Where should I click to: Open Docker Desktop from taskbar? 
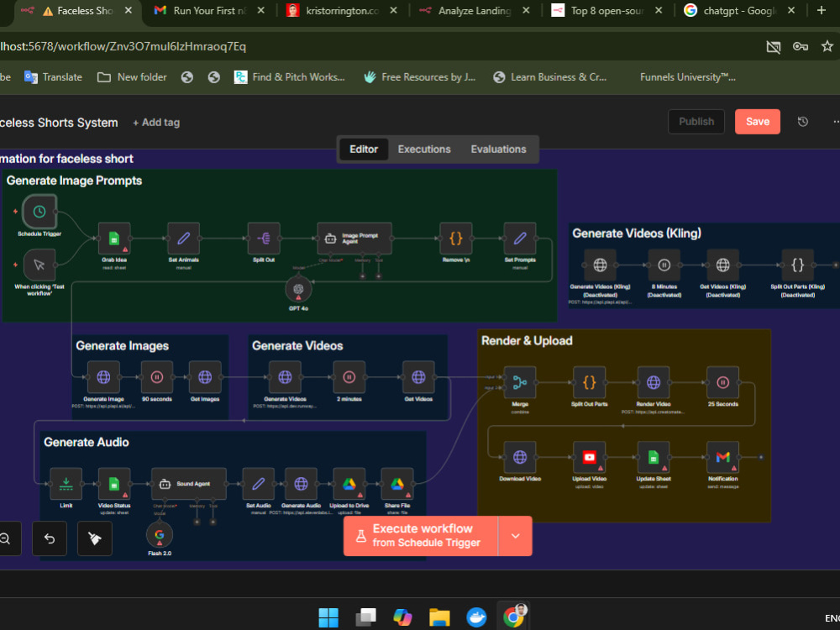(476, 617)
